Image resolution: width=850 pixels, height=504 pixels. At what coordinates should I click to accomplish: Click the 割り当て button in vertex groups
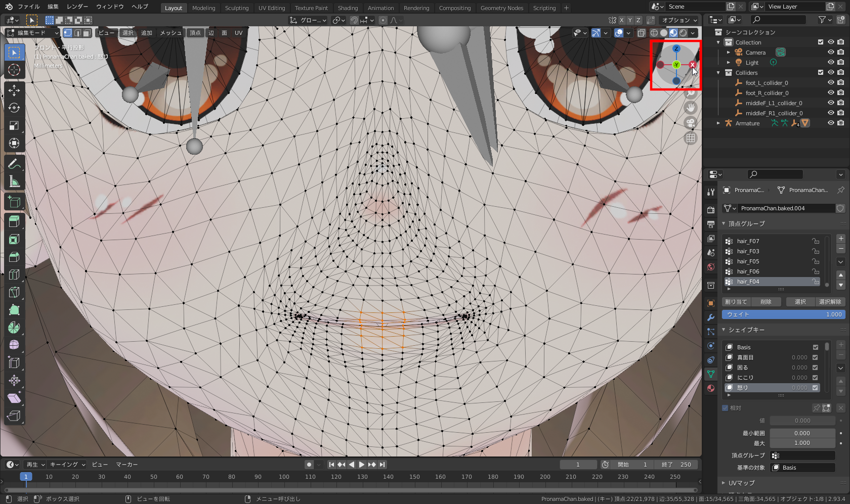coord(737,301)
